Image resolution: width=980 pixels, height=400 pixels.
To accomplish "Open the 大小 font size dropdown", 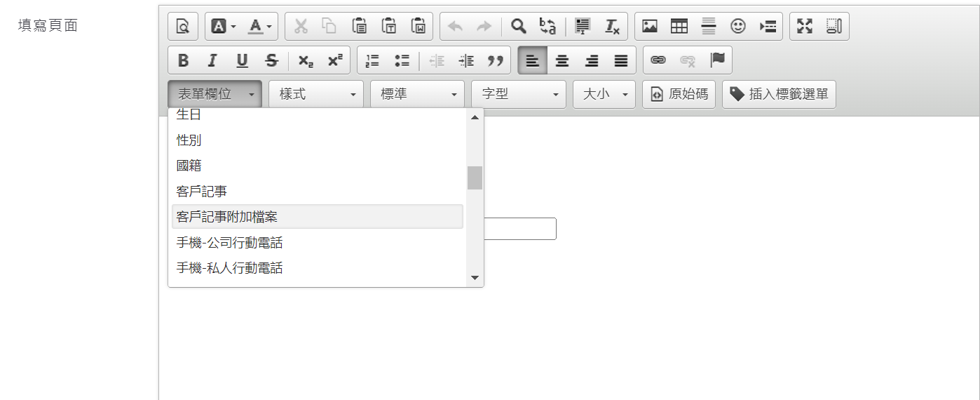I will tap(604, 94).
